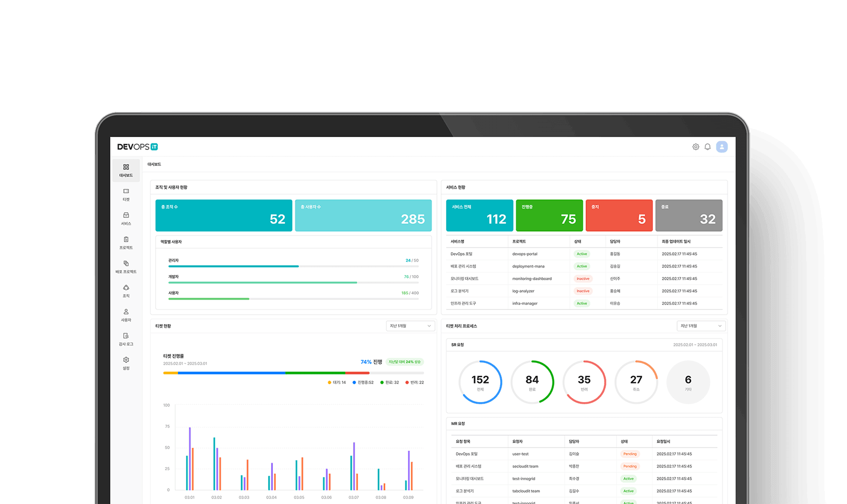This screenshot has height=504, width=847.
Task: Expand the 지난 1개월 dropdown in 티켓 처리 프로세스
Action: pos(701,326)
